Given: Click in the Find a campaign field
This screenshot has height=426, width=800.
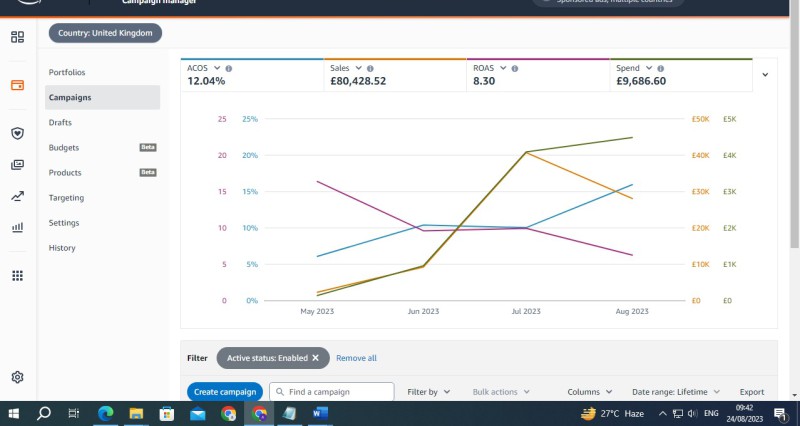Looking at the screenshot, I should pyautogui.click(x=332, y=392).
